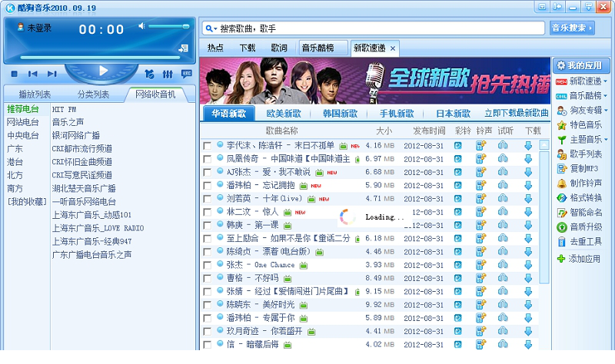This screenshot has height=364, width=615.
Task: Tick the checkbox for 刘若英 - 十年
Action: 208,199
